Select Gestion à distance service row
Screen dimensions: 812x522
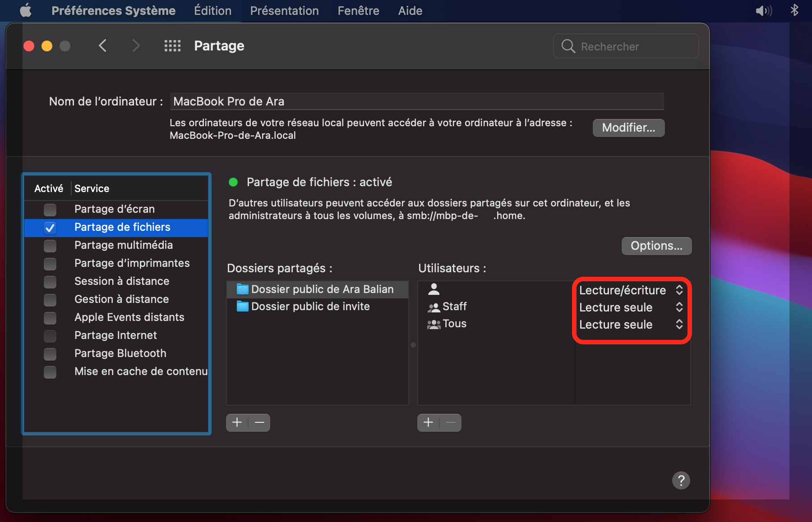click(x=116, y=299)
